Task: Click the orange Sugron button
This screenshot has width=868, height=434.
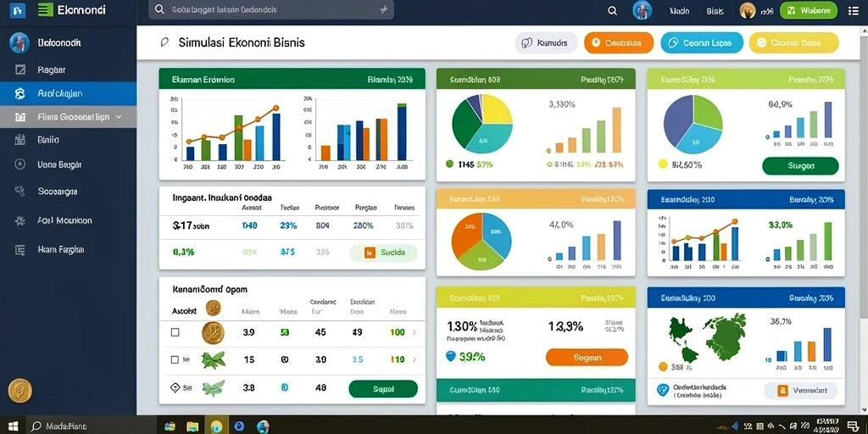Action: click(x=587, y=358)
